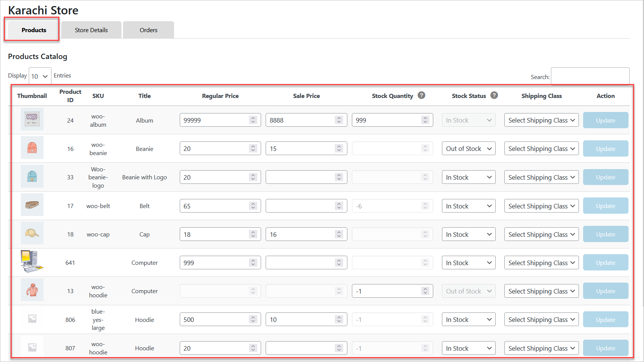The height and width of the screenshot is (362, 644).
Task: Click the Belt product thumbnail
Action: [x=32, y=205]
